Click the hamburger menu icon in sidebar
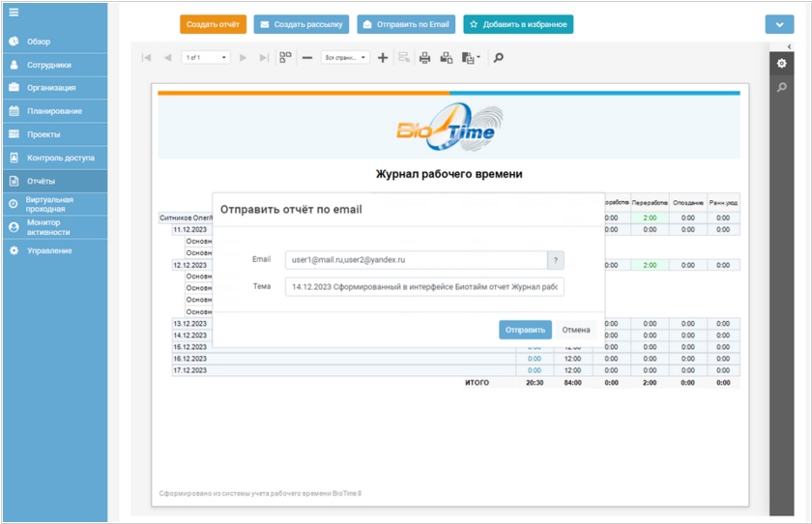 click(14, 12)
